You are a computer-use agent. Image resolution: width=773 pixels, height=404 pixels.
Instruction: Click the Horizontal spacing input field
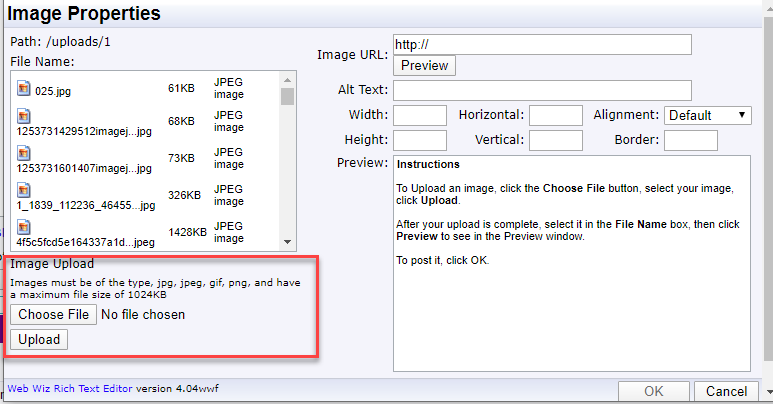[556, 115]
